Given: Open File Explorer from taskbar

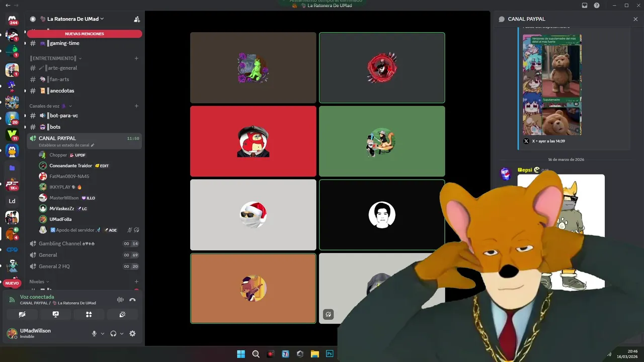Looking at the screenshot, I should [x=315, y=354].
